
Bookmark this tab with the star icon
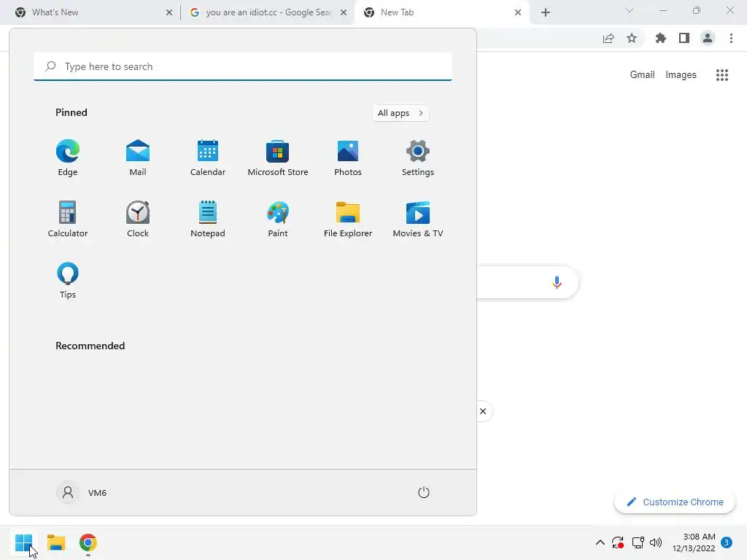tap(632, 38)
